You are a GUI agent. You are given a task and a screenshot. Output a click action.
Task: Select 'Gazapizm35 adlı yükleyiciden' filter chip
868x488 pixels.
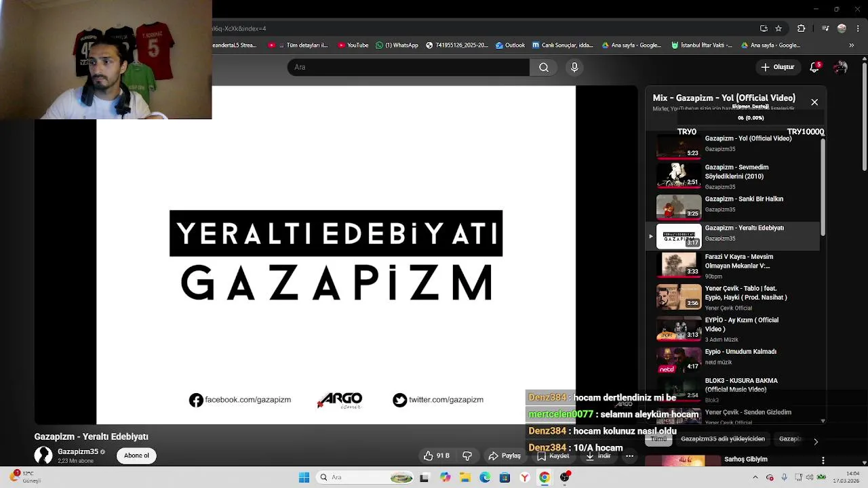click(723, 439)
